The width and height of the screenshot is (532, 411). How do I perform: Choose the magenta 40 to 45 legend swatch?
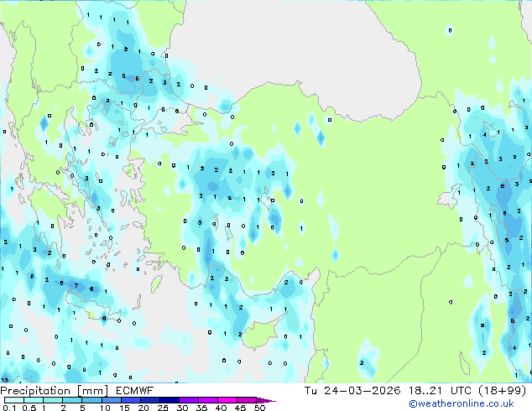pos(227,400)
